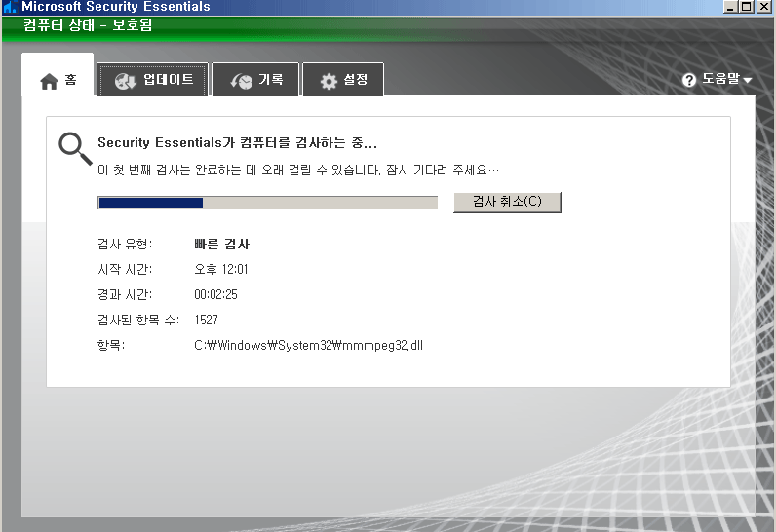This screenshot has height=532, width=776.
Task: Click the 경과 시간 label
Action: 125,294
